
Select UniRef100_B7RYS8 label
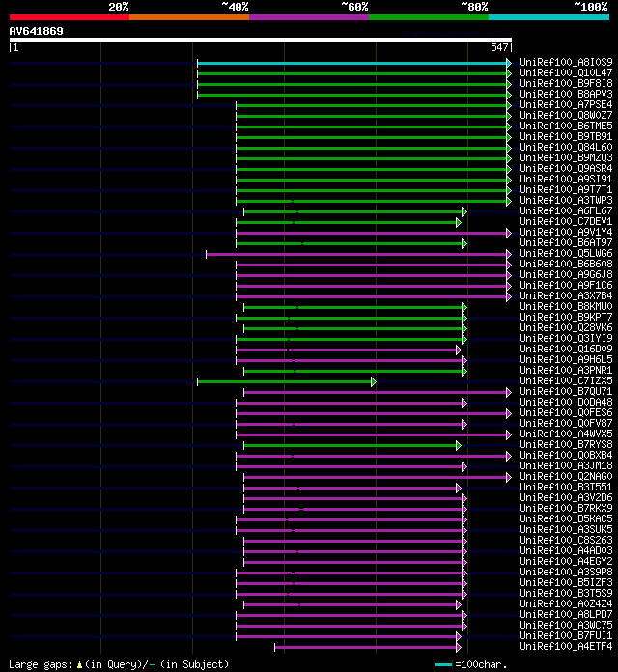pyautogui.click(x=566, y=445)
